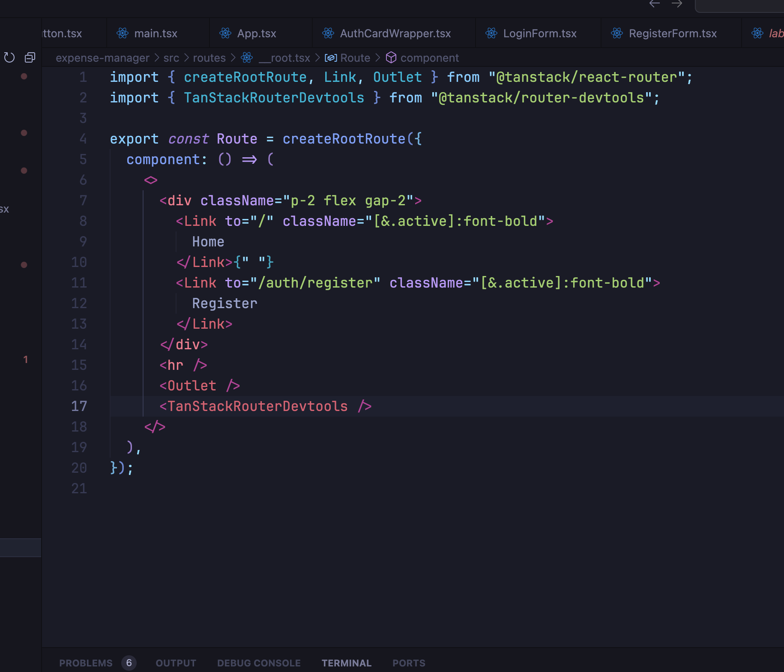The image size is (784, 672).
Task: Click the Route variable symbol icon in breadcrumb
Action: tap(331, 57)
